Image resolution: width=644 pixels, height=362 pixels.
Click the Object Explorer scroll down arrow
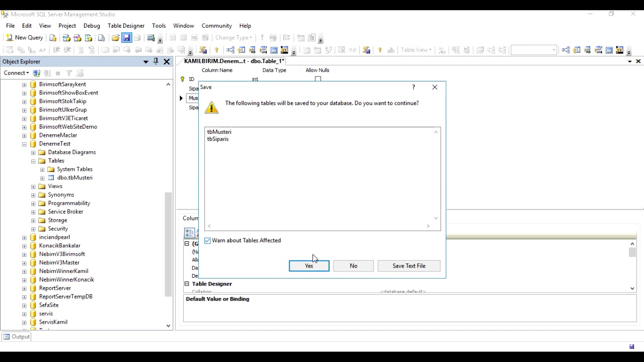point(168,326)
